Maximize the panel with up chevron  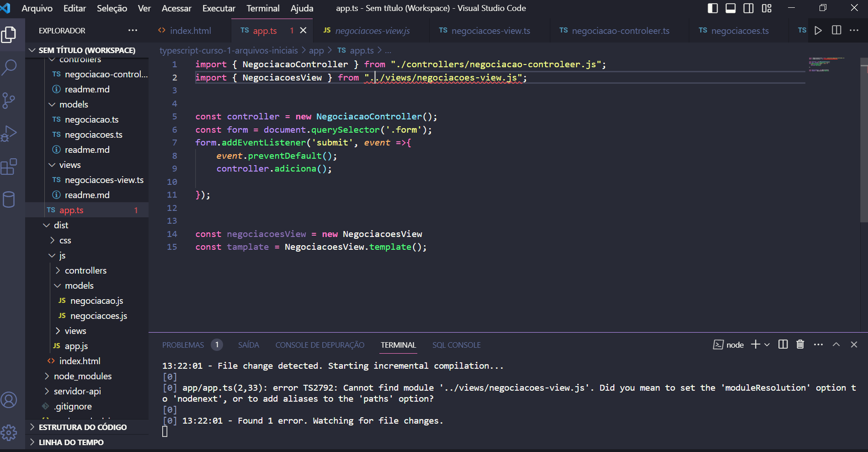[836, 344]
